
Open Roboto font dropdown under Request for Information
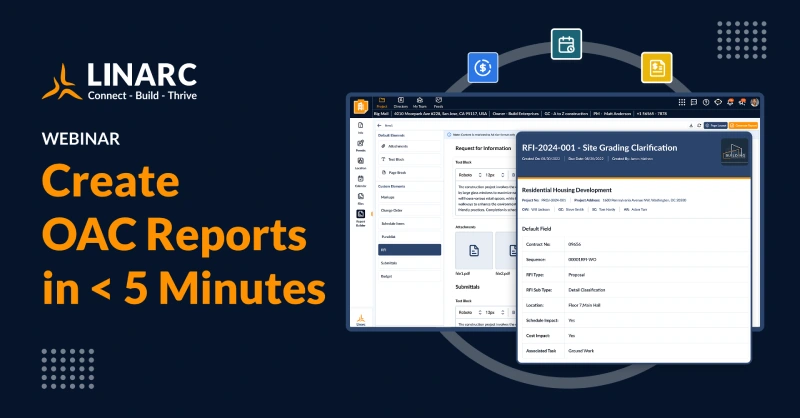[x=469, y=175]
